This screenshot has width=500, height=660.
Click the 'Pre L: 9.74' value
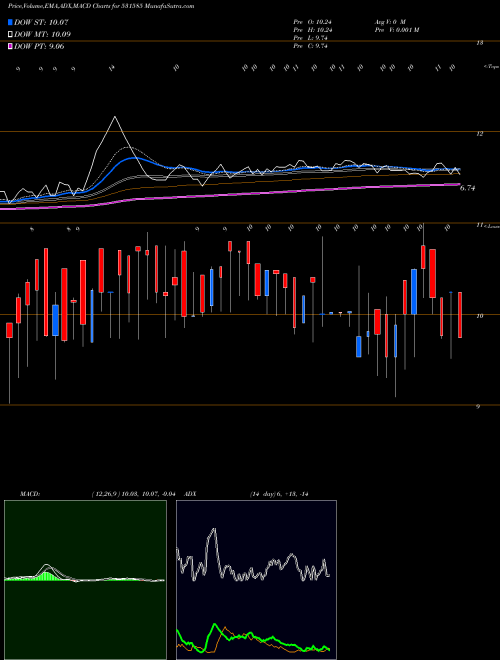coord(311,38)
